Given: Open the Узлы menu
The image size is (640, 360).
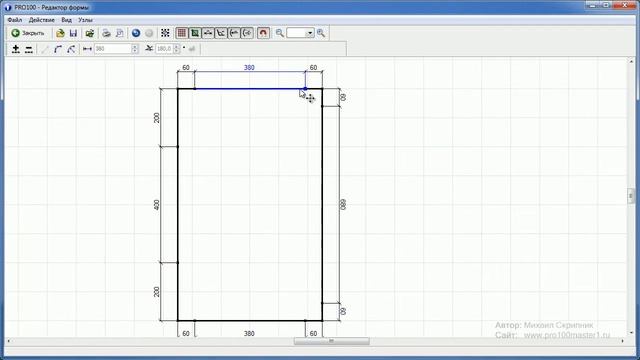Looking at the screenshot, I should [x=85, y=20].
